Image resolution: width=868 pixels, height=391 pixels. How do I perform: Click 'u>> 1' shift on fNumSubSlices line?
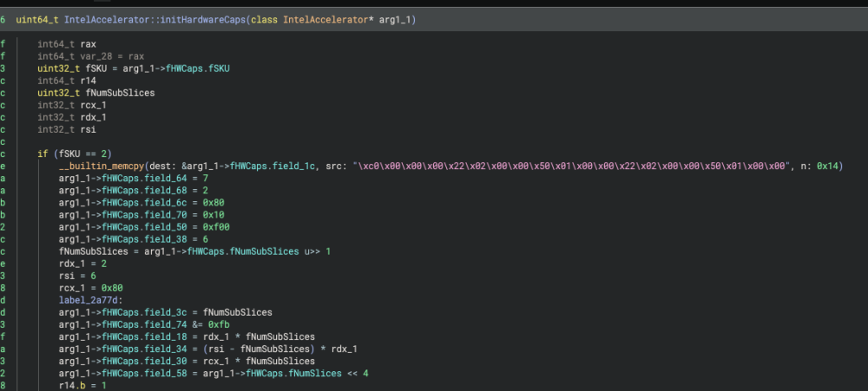pos(317,251)
